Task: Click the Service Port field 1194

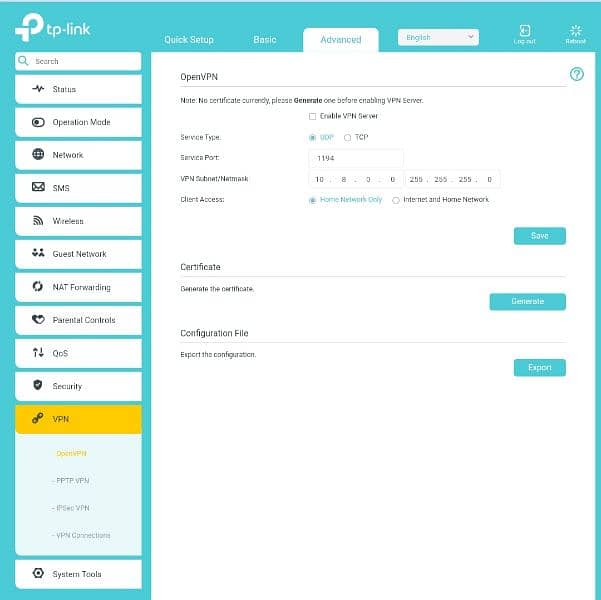Action: click(355, 158)
